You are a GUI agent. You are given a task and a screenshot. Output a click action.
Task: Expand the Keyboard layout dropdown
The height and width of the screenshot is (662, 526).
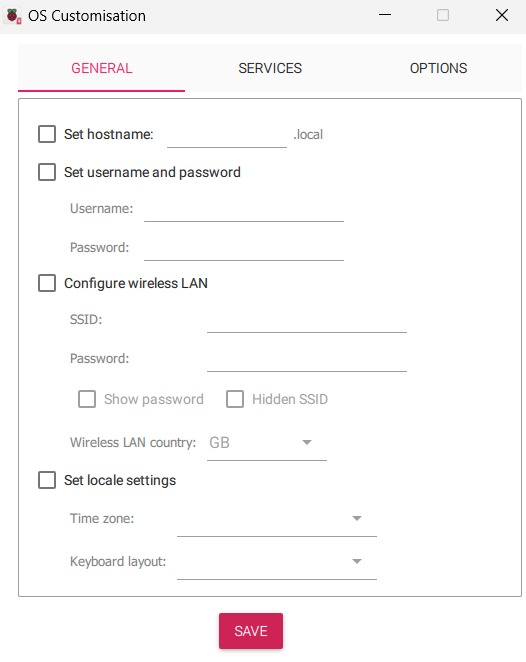pyautogui.click(x=277, y=562)
